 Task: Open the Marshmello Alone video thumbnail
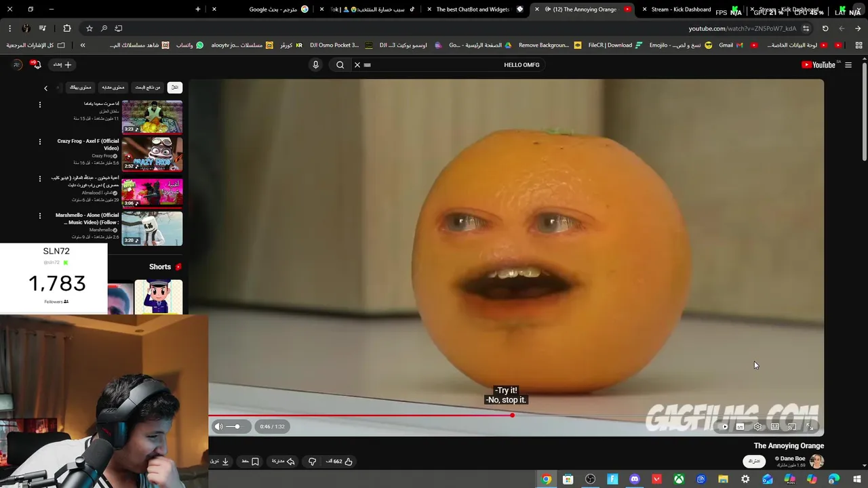(x=152, y=228)
